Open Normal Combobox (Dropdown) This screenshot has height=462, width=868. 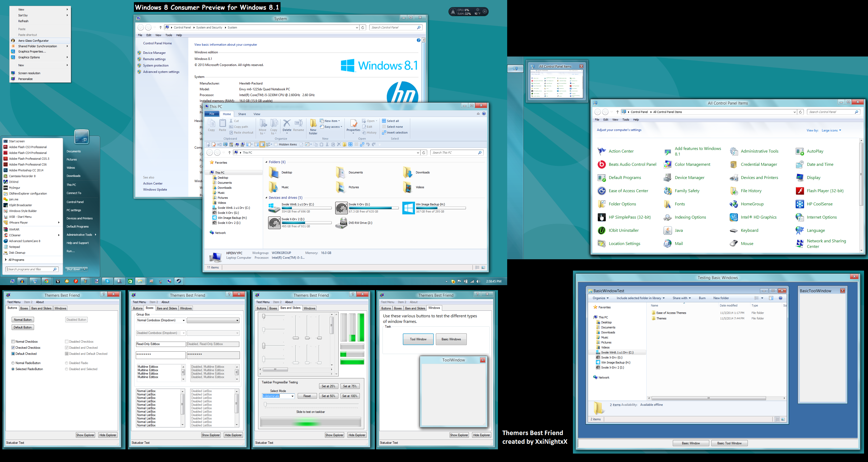pos(161,320)
